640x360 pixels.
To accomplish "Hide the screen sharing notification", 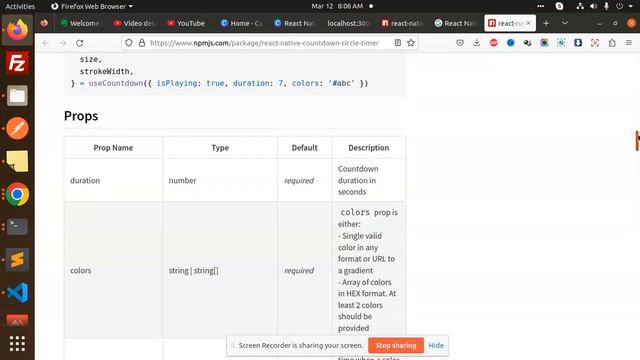I will coord(436,345).
